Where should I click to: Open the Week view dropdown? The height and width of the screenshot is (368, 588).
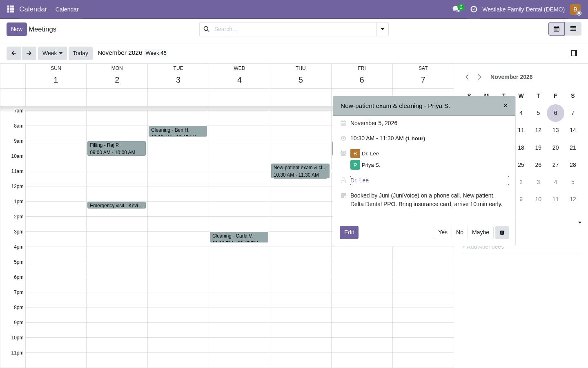coord(52,53)
